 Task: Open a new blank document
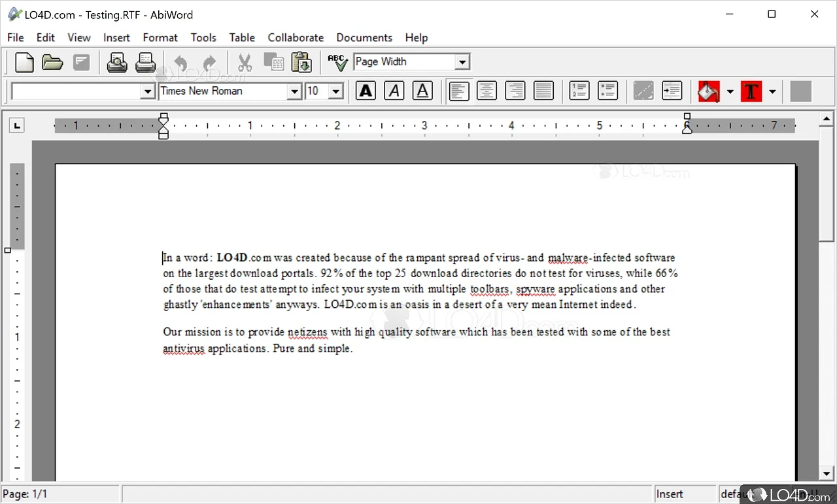tap(24, 61)
